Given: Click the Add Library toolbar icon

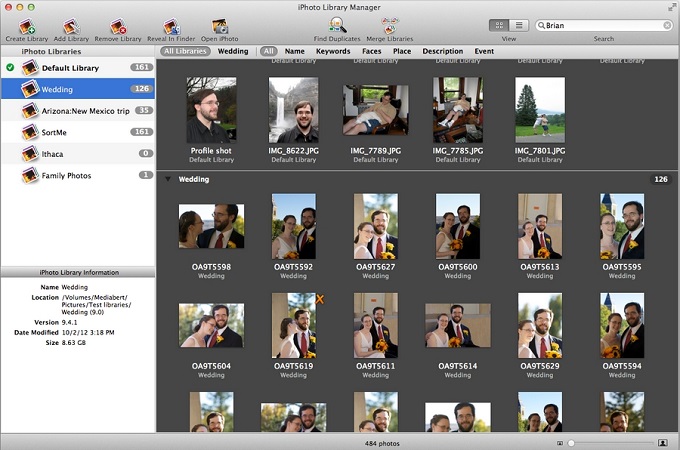Looking at the screenshot, I should click(x=71, y=26).
